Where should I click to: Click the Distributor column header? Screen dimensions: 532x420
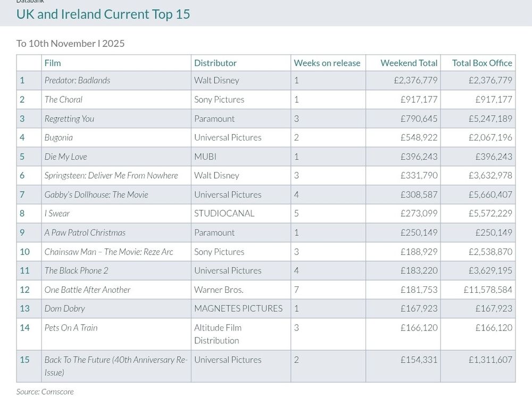click(x=215, y=63)
